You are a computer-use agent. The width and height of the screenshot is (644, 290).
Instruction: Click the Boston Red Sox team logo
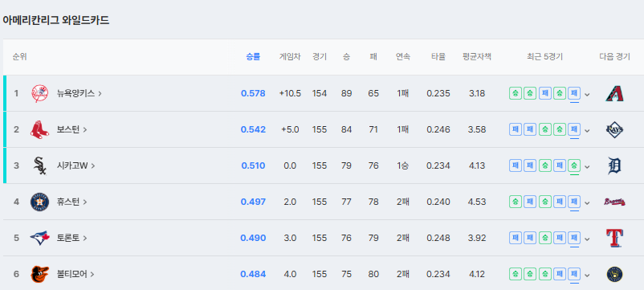pos(40,130)
